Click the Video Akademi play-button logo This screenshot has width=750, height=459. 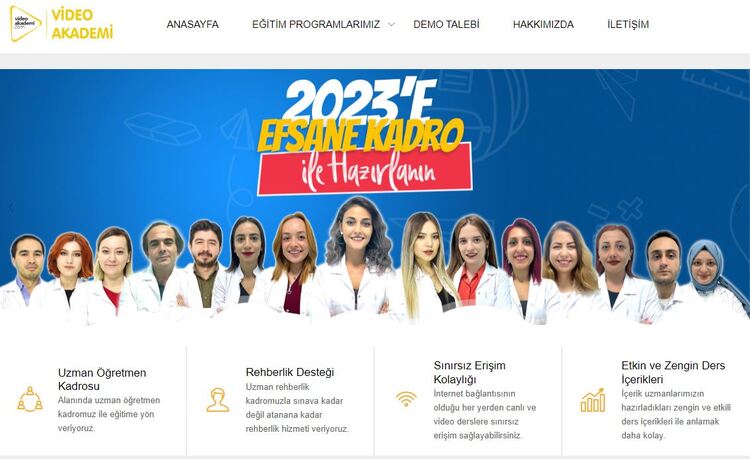pyautogui.click(x=25, y=23)
